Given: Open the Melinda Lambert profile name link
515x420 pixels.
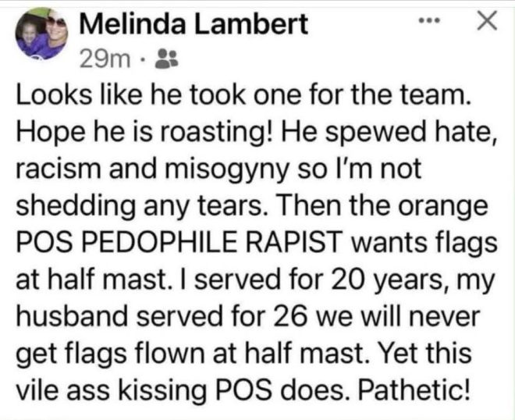Looking at the screenshot, I should coord(194,24).
